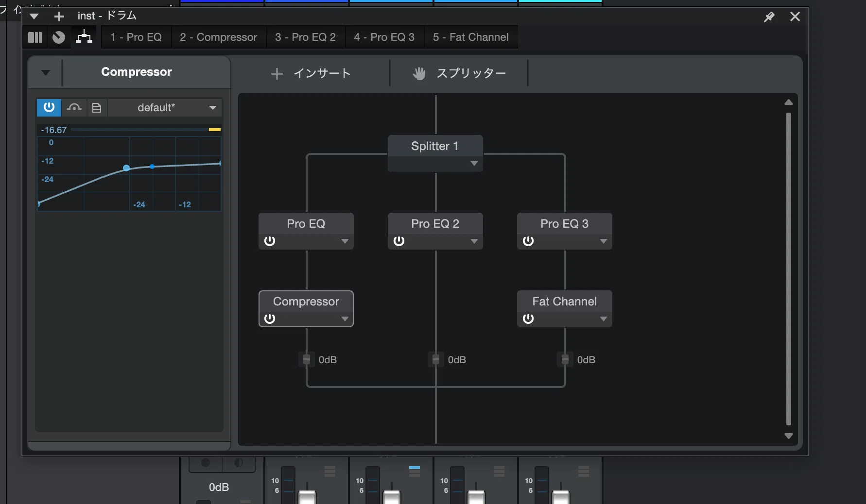
Task: Select the threshold point on compressor curve
Action: click(126, 168)
